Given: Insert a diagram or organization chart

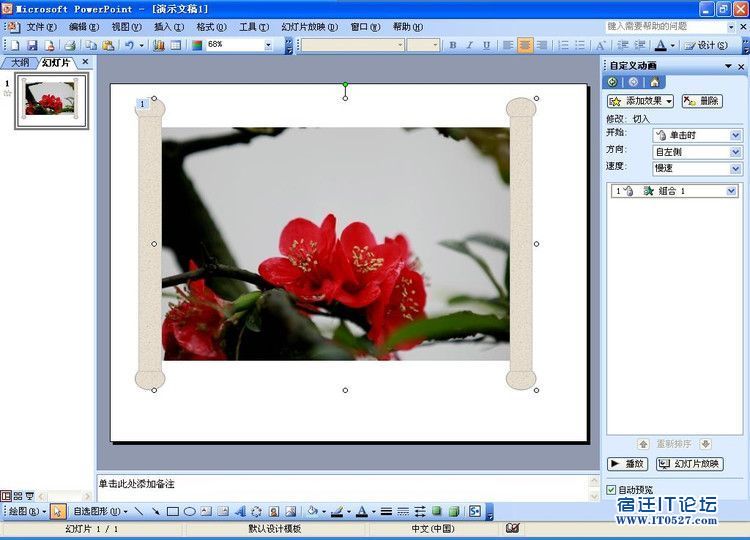Looking at the screenshot, I should pyautogui.click(x=256, y=511).
